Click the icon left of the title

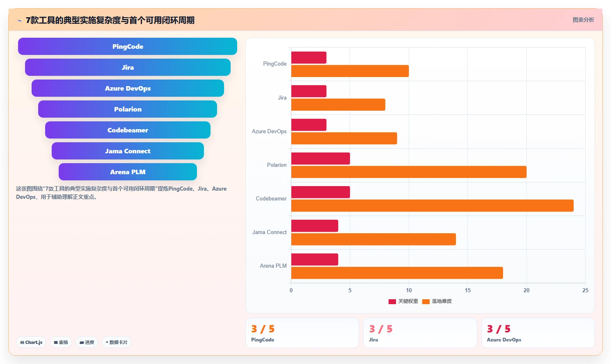(19, 20)
